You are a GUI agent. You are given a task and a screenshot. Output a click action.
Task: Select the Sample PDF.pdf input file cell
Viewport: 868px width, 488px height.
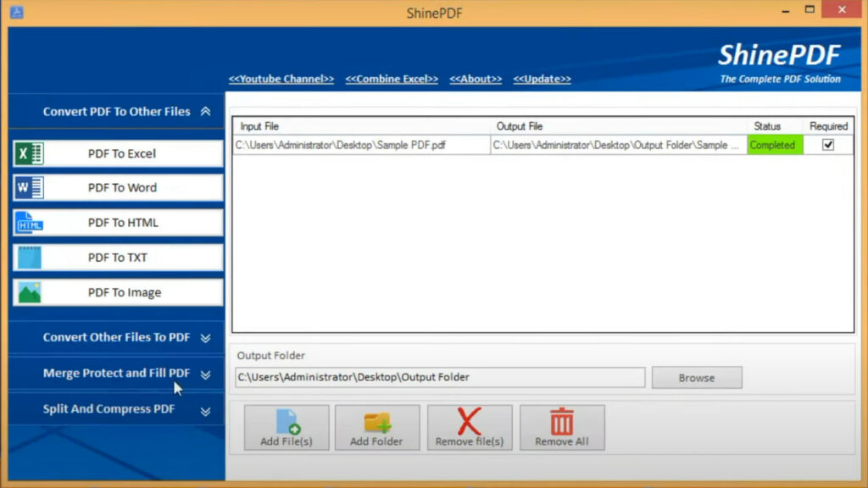coord(362,145)
